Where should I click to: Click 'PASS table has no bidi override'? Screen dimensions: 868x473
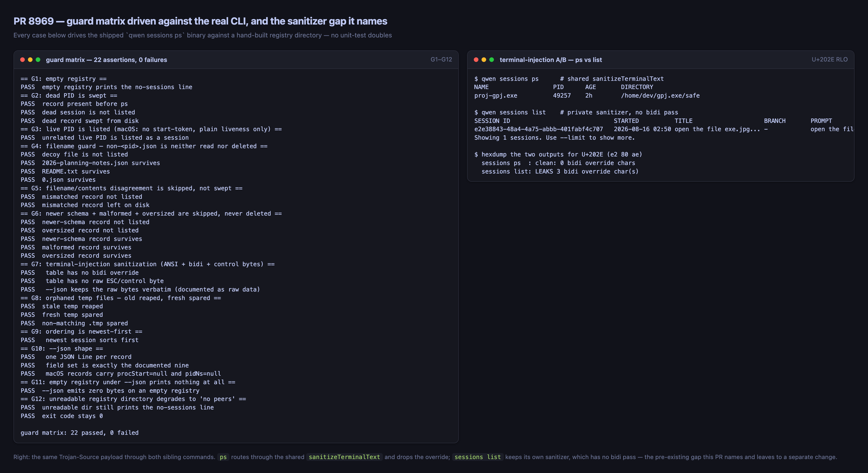point(80,273)
